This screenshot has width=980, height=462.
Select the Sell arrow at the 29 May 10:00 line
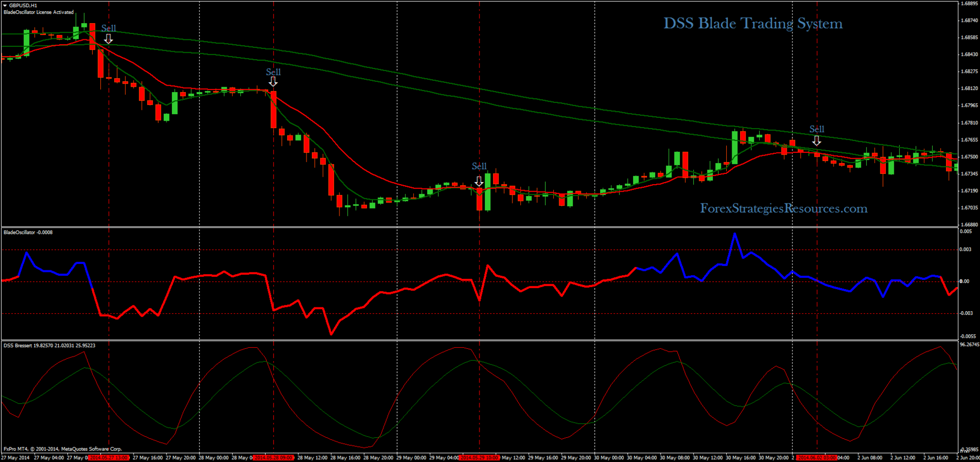pos(479,181)
